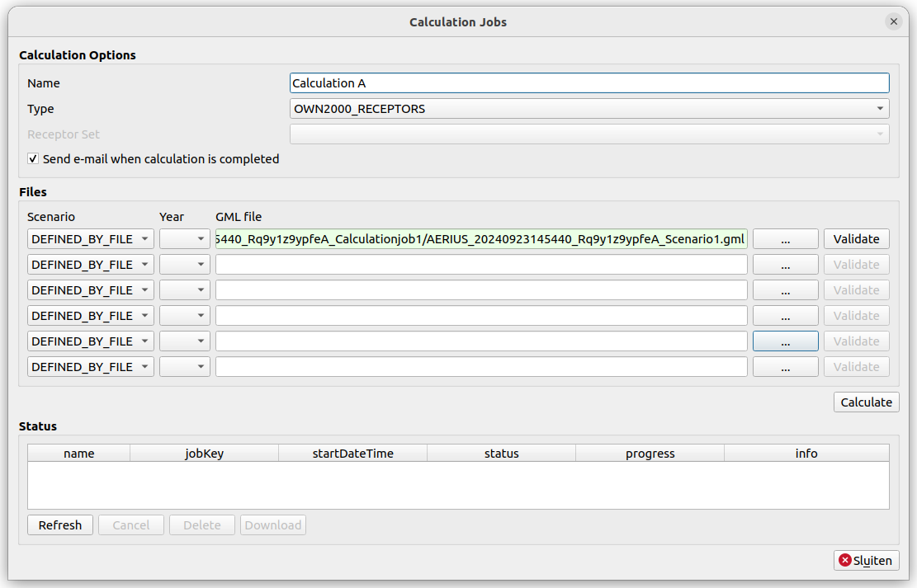The height and width of the screenshot is (588, 917).
Task: Click the Name field containing Calculation A
Action: pyautogui.click(x=589, y=83)
